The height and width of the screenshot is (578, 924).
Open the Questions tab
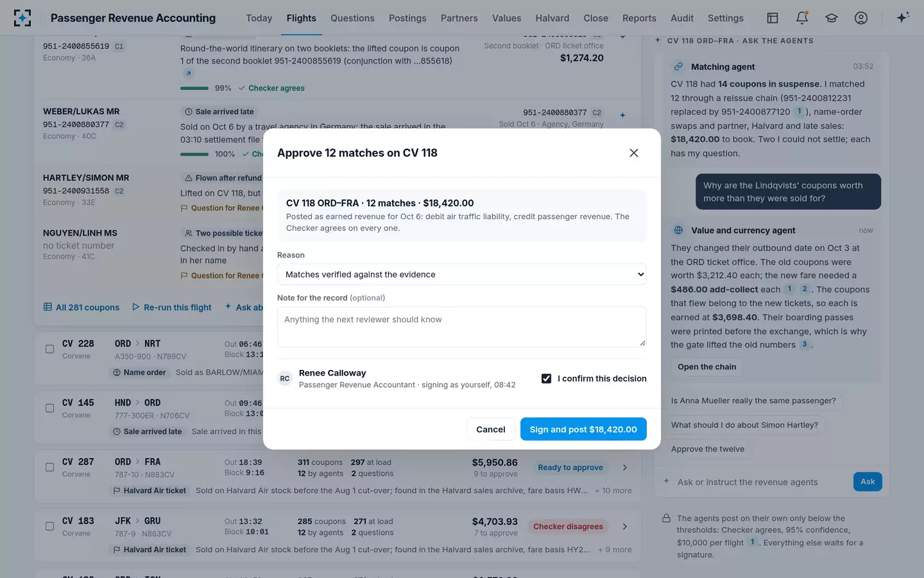[352, 18]
